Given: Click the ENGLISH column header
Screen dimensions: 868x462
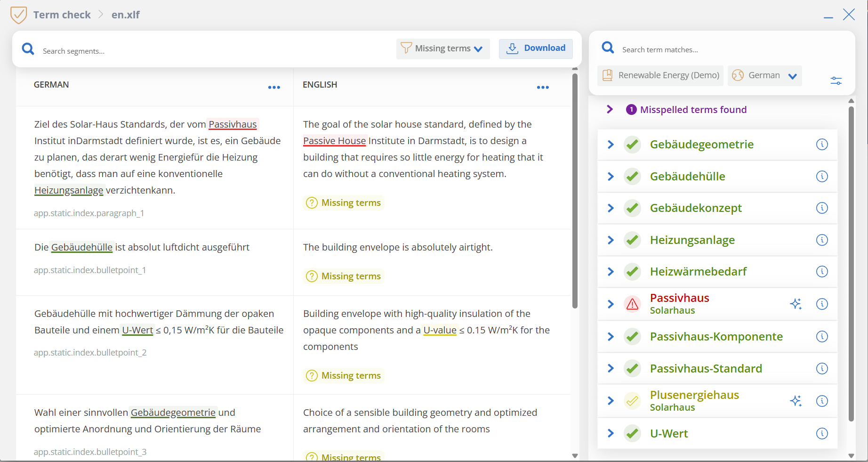Looking at the screenshot, I should [320, 85].
